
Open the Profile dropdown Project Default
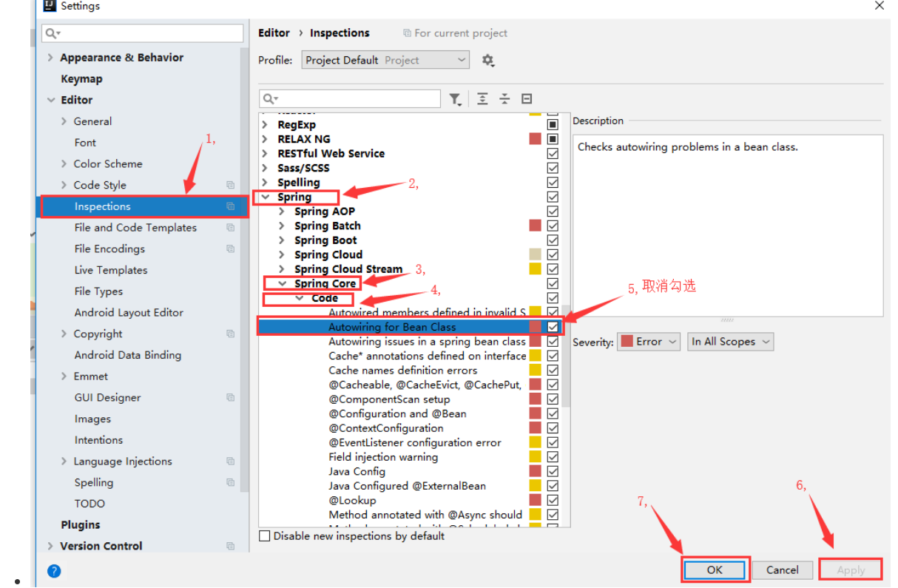coord(385,60)
